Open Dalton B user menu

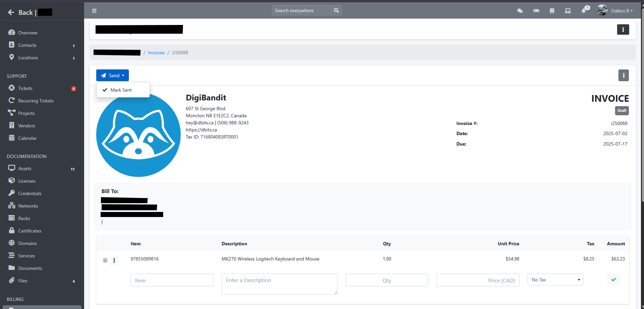[x=615, y=11]
